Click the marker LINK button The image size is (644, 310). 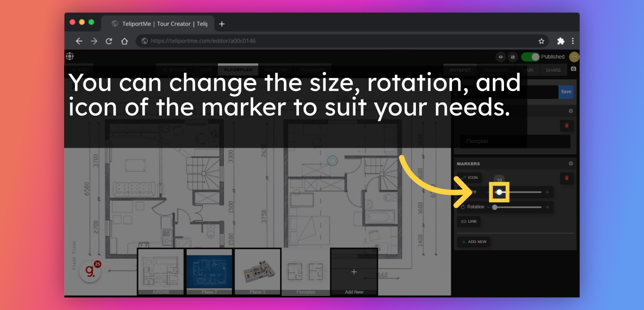[x=469, y=221]
